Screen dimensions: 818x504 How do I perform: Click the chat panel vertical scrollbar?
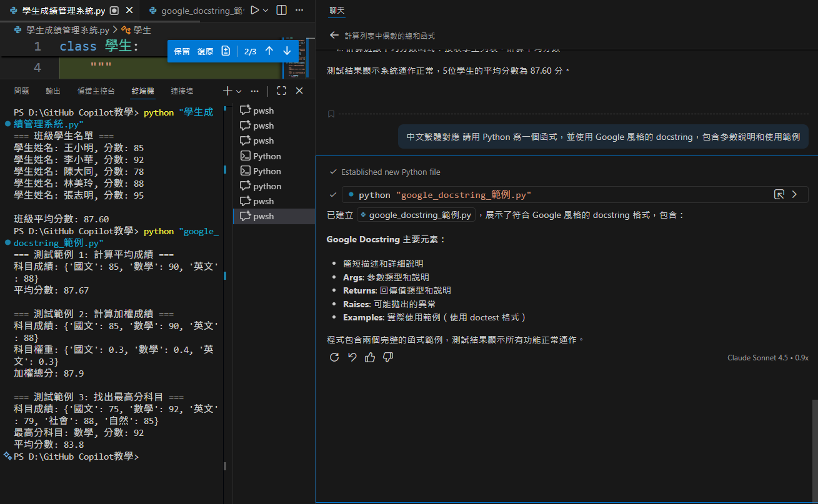(814, 450)
